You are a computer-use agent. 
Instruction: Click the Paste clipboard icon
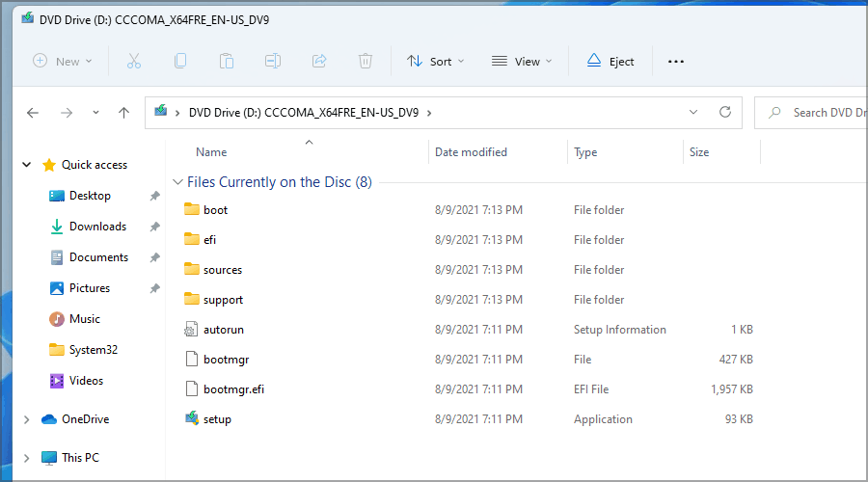[227, 61]
